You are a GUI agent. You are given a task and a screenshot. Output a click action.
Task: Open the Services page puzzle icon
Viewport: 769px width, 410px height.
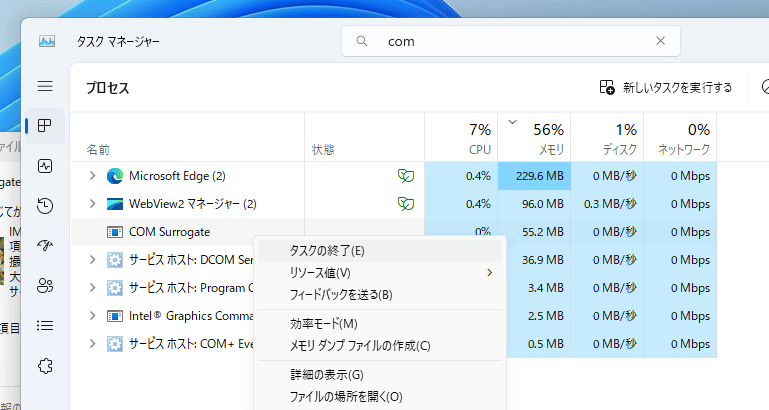[44, 366]
